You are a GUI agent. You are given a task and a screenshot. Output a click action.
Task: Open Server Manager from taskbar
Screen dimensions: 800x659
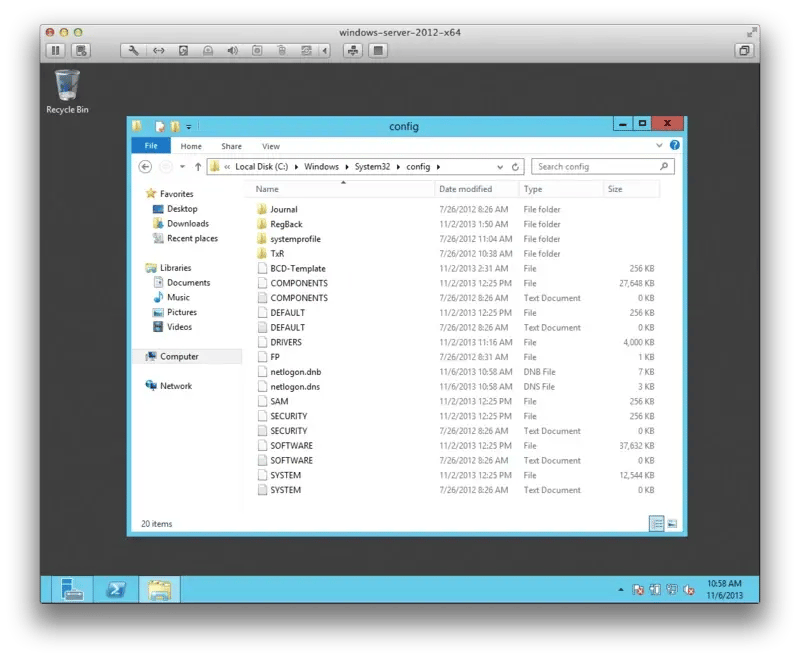[x=73, y=589]
